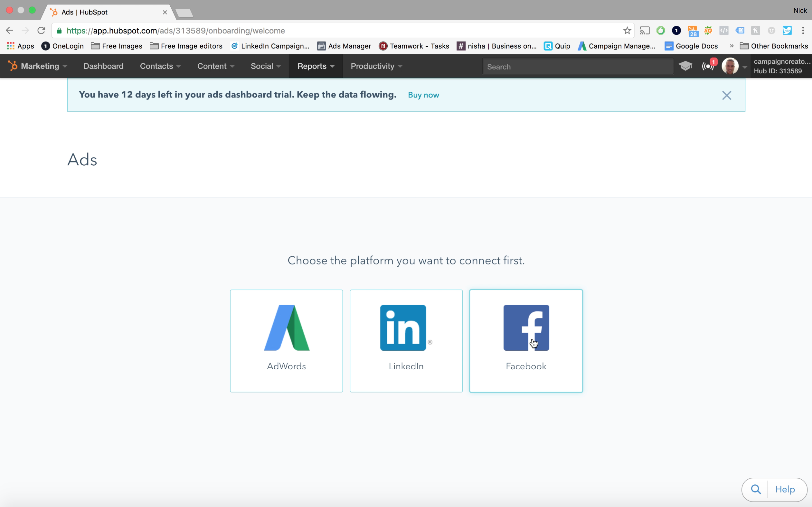Screen dimensions: 812x507
Task: Expand the Contacts menu
Action: point(160,66)
